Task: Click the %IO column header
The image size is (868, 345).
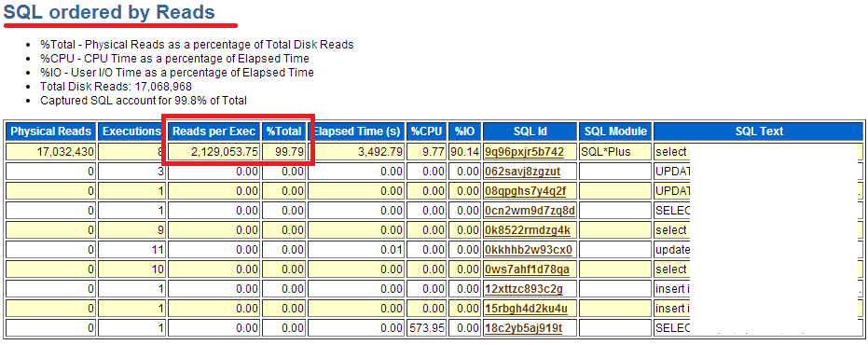Action: [464, 131]
